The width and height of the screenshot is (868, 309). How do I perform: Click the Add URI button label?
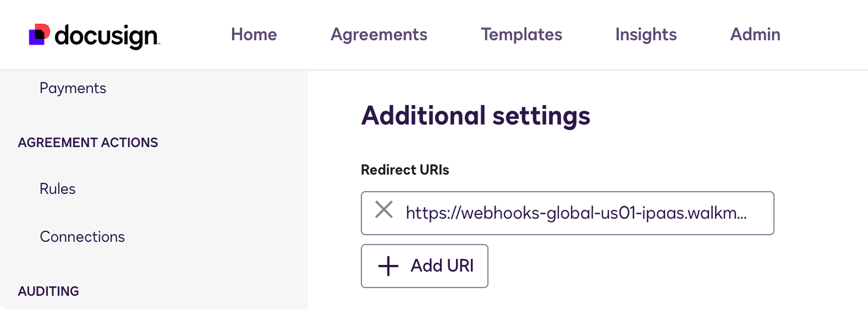click(442, 265)
